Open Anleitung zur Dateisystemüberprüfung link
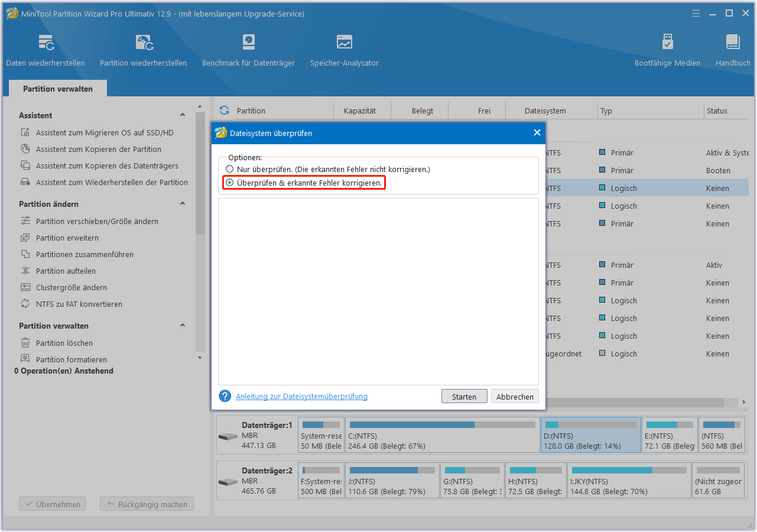Screen dimensions: 757x532 click(301, 397)
